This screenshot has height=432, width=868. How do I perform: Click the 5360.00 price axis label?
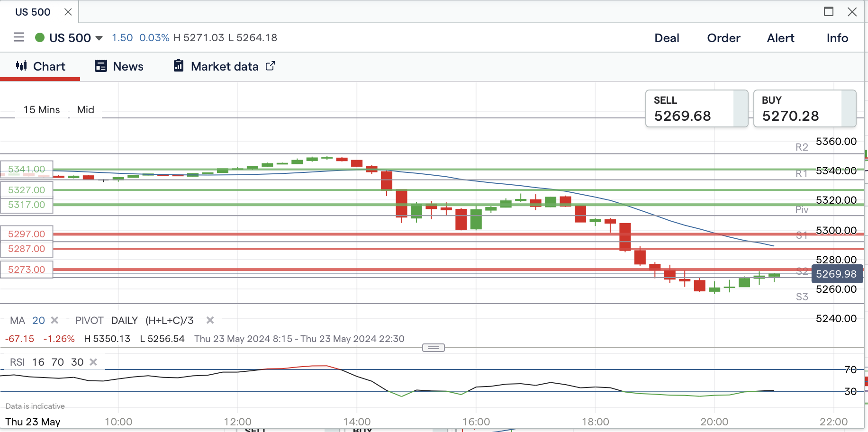836,141
